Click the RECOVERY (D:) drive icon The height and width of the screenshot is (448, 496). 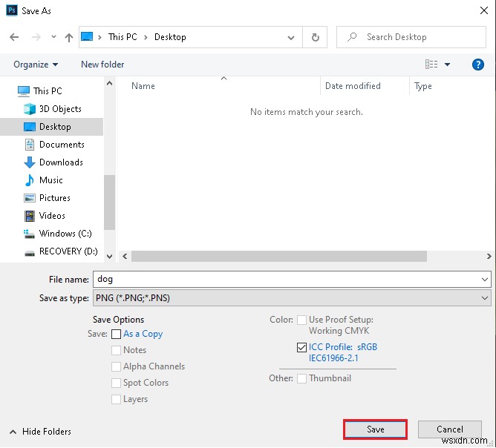30,253
